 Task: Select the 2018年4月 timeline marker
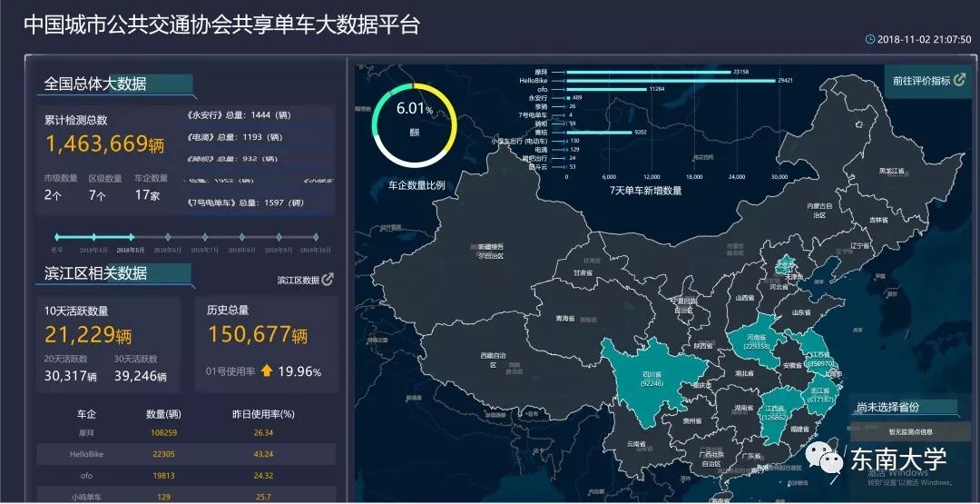click(x=93, y=237)
